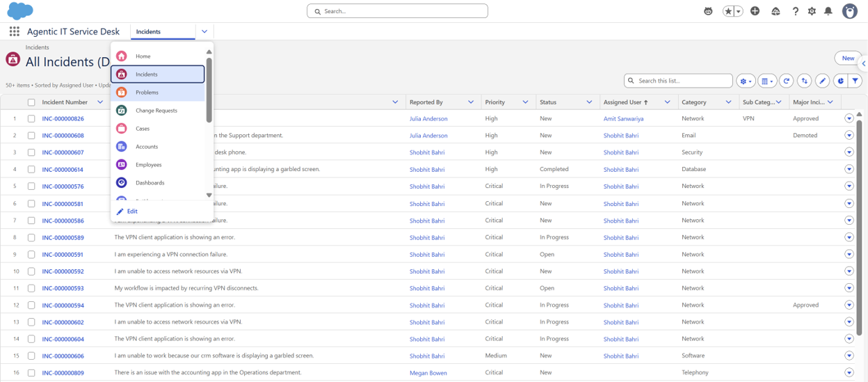
Task: Select Incidents in the navigation menu
Action: [158, 74]
